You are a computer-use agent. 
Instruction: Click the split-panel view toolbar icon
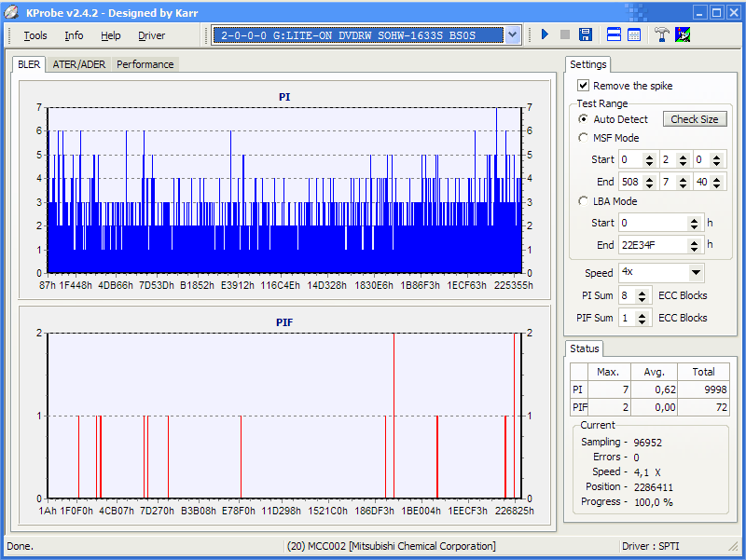615,35
